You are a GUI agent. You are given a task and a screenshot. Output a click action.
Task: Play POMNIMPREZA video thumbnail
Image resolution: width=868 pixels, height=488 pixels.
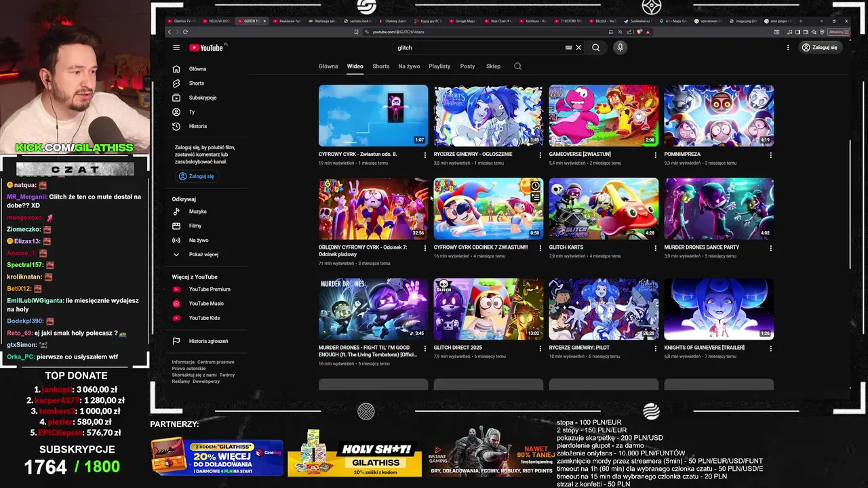click(x=719, y=115)
